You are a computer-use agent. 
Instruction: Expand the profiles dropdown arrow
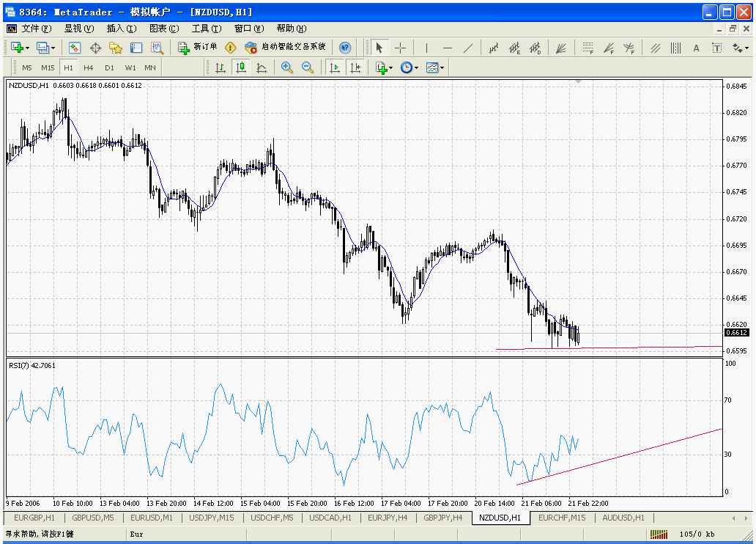click(53, 48)
